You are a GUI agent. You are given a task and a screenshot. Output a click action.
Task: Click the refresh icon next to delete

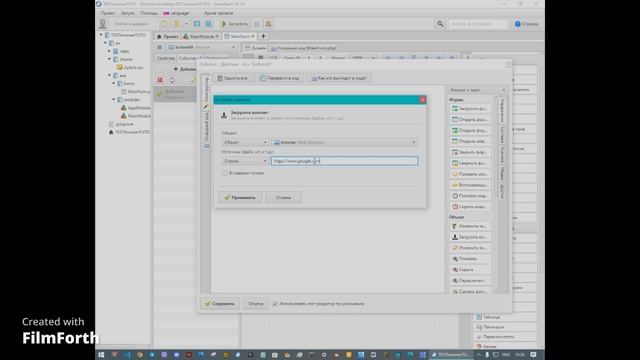point(172,80)
